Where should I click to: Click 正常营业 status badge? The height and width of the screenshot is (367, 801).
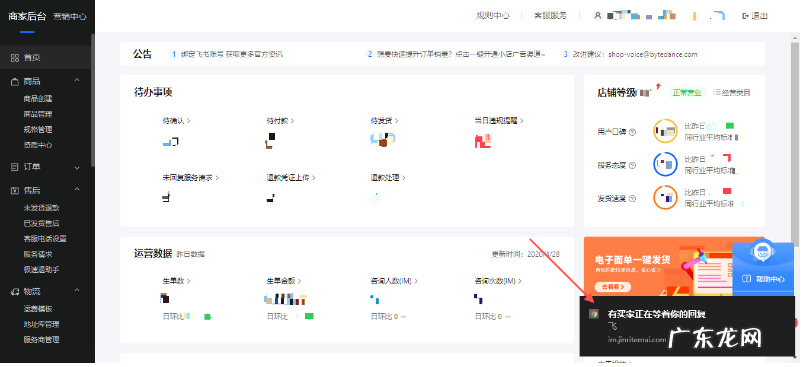click(687, 93)
